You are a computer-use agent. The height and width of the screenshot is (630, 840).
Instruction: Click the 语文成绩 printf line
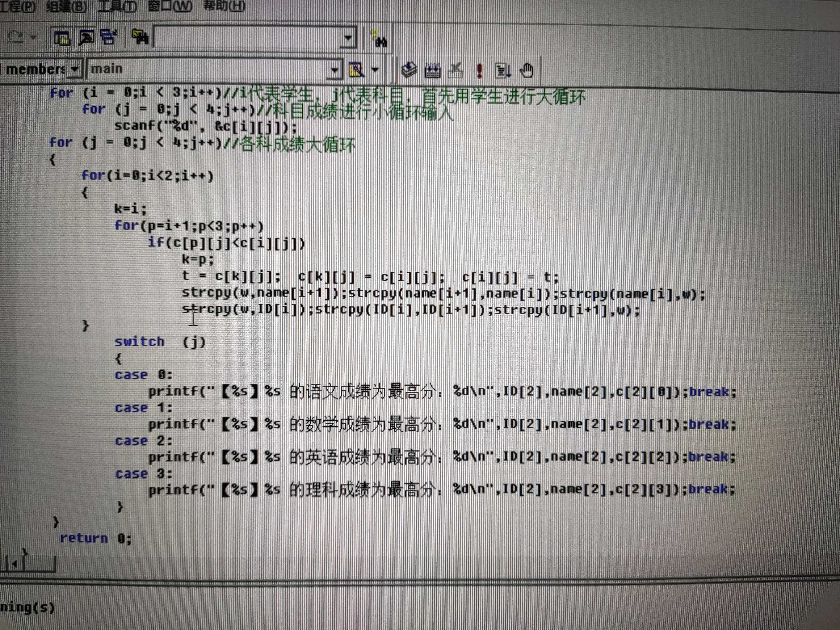(442, 391)
